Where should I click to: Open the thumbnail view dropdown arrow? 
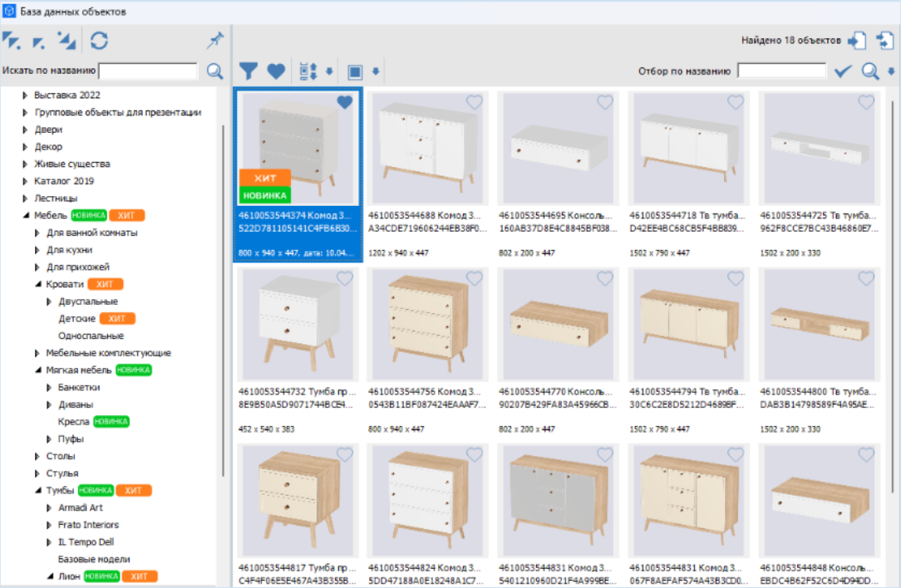pyautogui.click(x=376, y=71)
